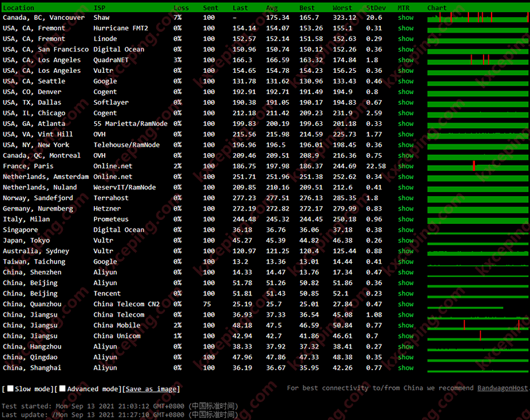
Task: Select the 'China Telecom CN2' ISP cell
Action: 127,304
